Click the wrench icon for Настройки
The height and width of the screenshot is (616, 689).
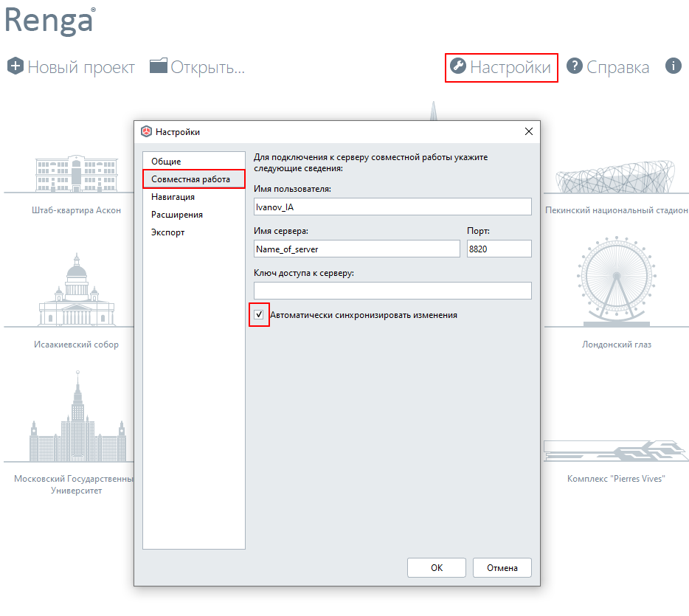pos(458,66)
